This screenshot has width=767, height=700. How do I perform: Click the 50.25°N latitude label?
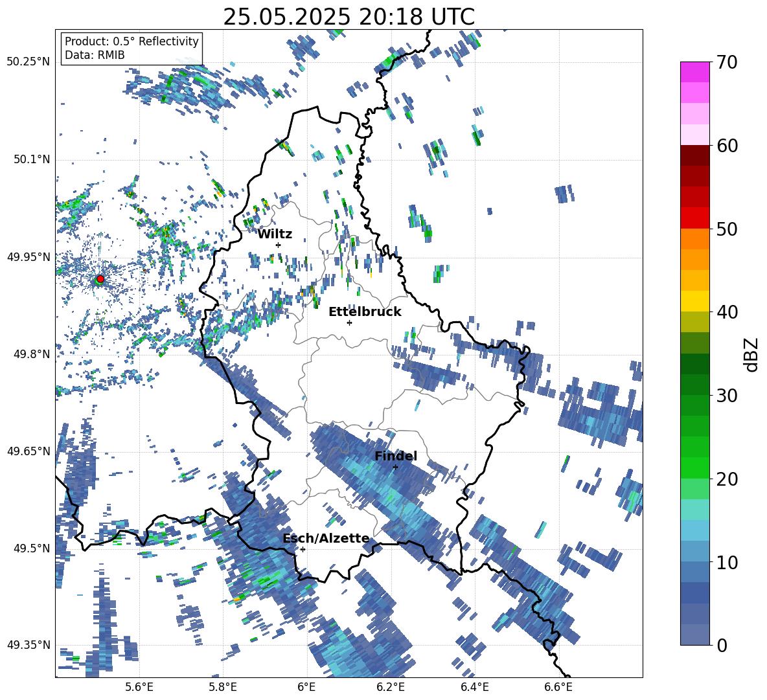pyautogui.click(x=29, y=62)
